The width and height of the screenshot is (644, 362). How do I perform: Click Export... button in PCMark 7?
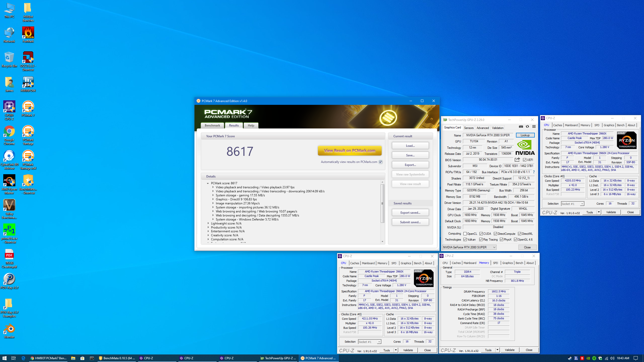410,165
